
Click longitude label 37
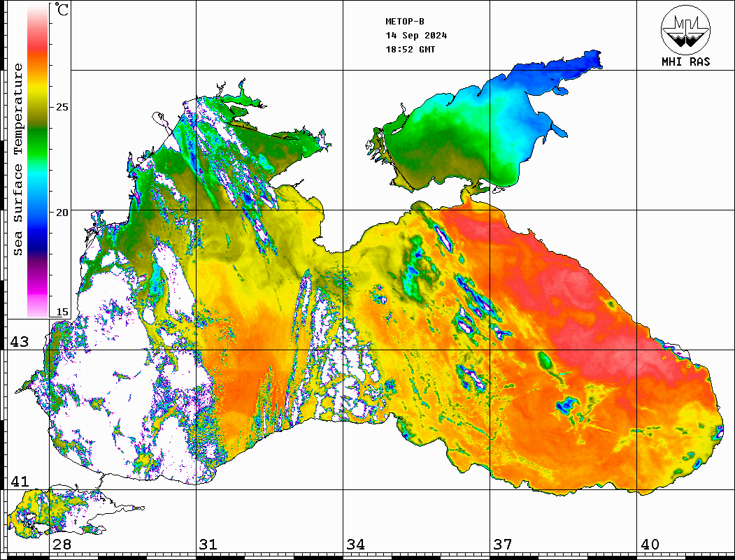(x=503, y=544)
